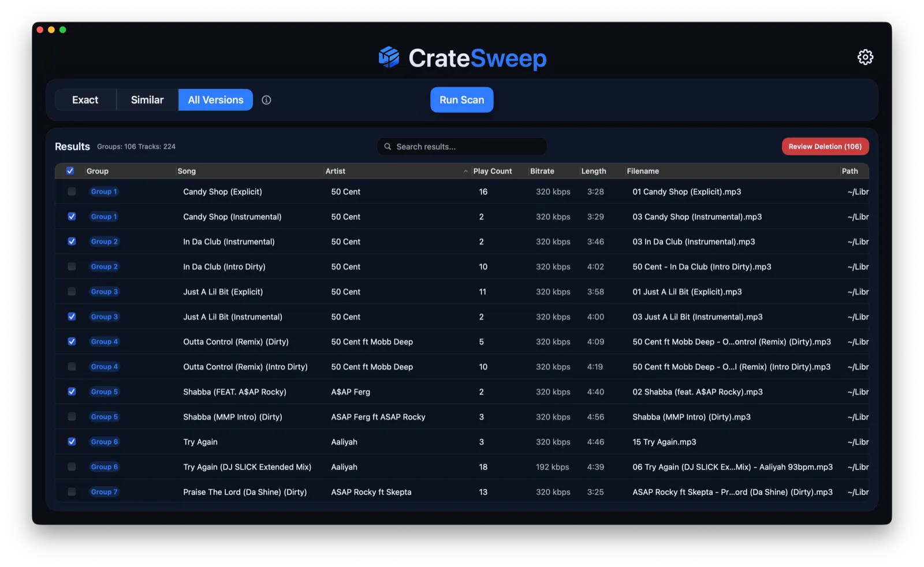Click Group 3 badge for Just A Lil Bit (Explicit)
The height and width of the screenshot is (567, 924).
pos(104,292)
